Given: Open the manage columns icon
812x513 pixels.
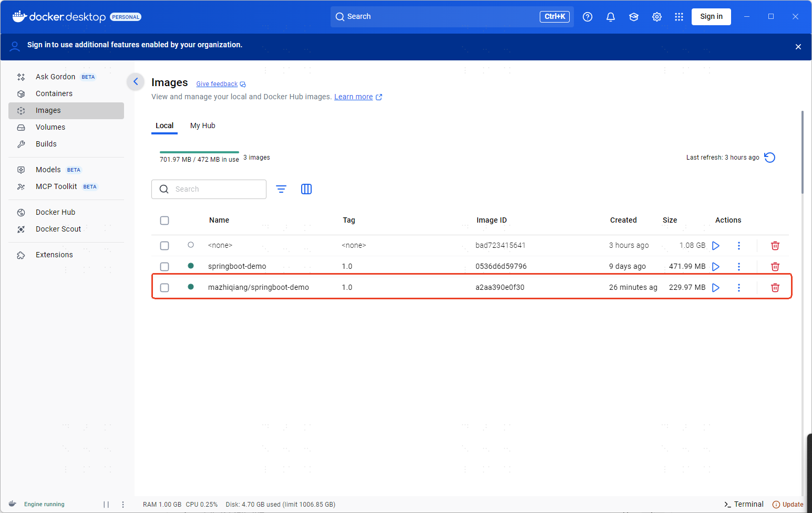Looking at the screenshot, I should pos(306,189).
